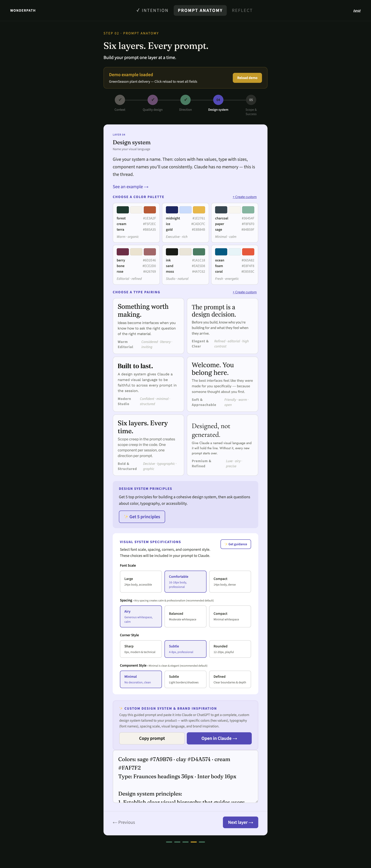Screen dimensions: 371x868
Task: Select Premium & Refined type pairing
Action: [x=223, y=445]
